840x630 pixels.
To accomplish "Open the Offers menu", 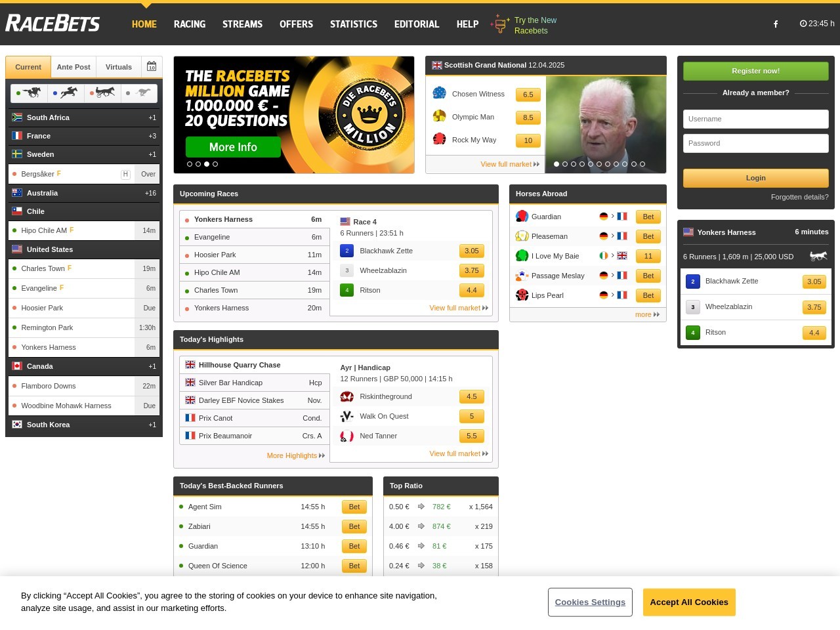I will point(296,24).
